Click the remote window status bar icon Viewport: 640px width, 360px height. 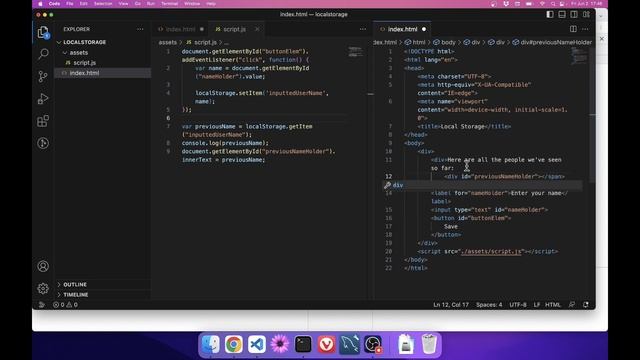tap(42, 304)
